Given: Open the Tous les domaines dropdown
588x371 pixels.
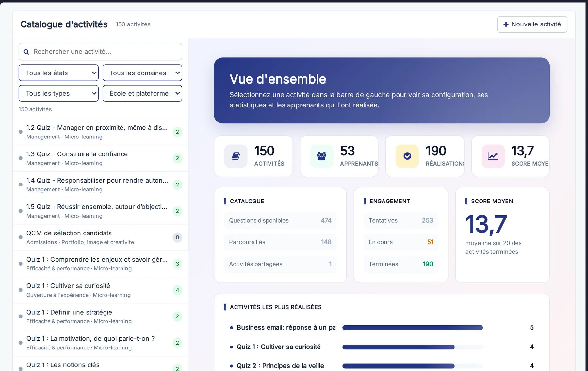Looking at the screenshot, I should pyautogui.click(x=142, y=73).
